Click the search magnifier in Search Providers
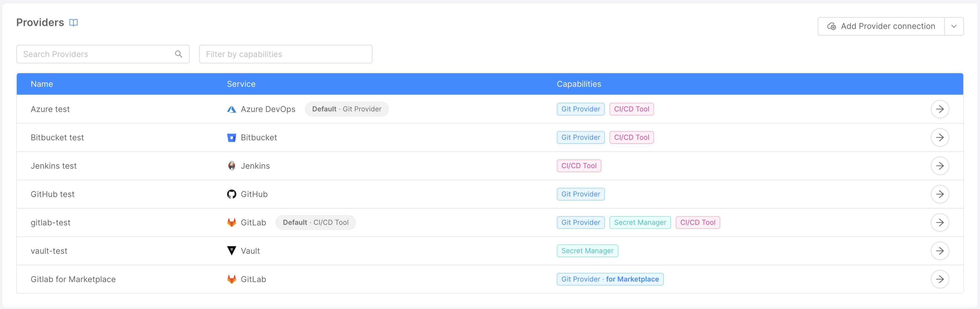Screen dimensions: 980x309 click(178, 54)
